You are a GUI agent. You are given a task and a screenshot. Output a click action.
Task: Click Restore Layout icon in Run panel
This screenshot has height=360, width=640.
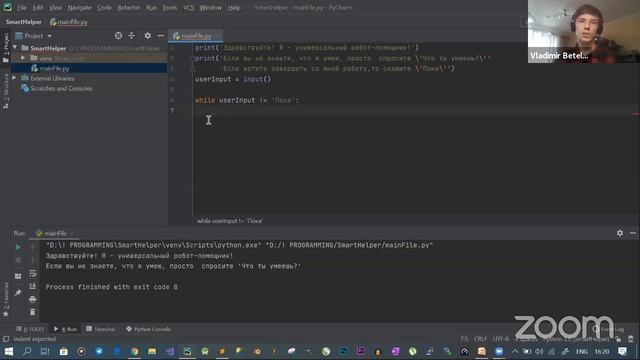point(18,276)
